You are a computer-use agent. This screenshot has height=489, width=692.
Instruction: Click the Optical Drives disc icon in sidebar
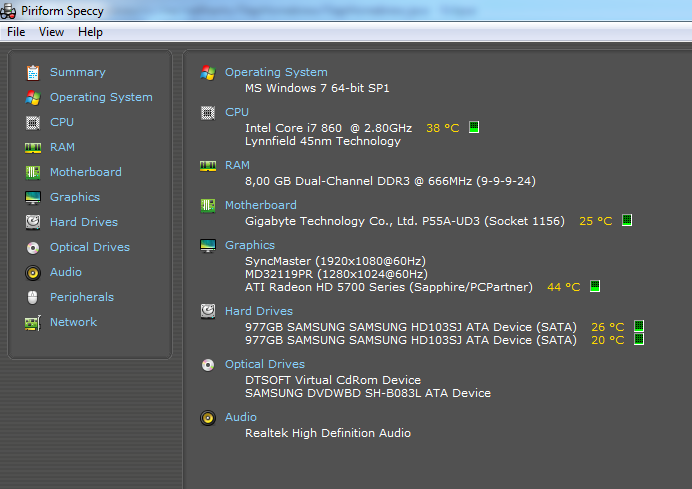pos(33,247)
